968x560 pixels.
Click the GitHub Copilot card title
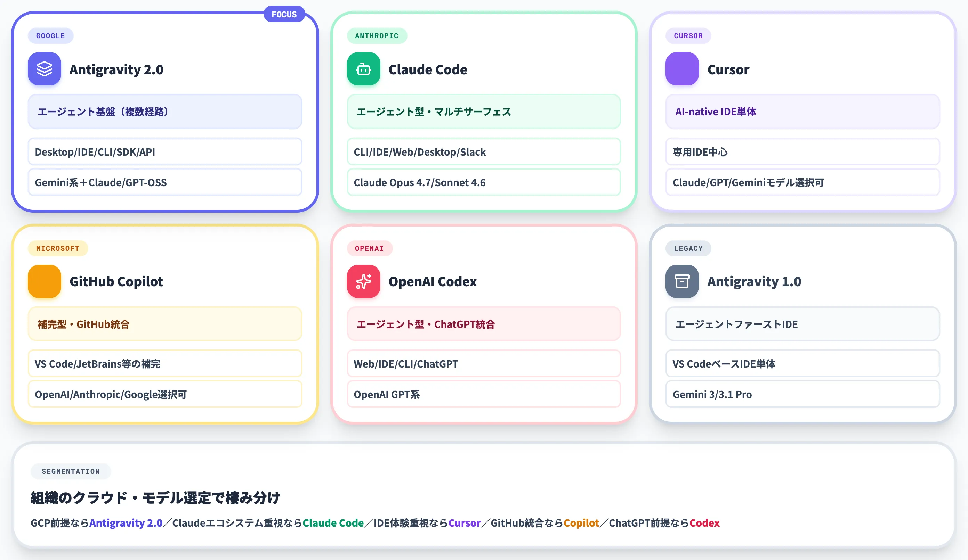coord(116,281)
